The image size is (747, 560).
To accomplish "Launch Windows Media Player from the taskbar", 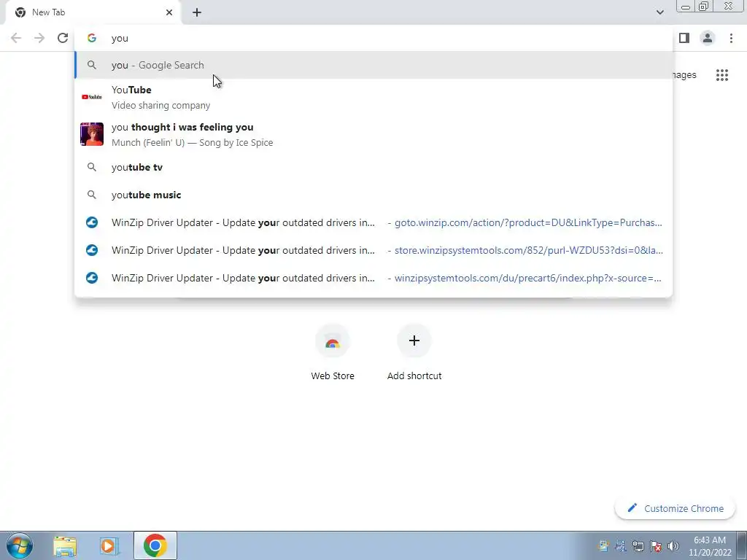I will click(x=109, y=545).
